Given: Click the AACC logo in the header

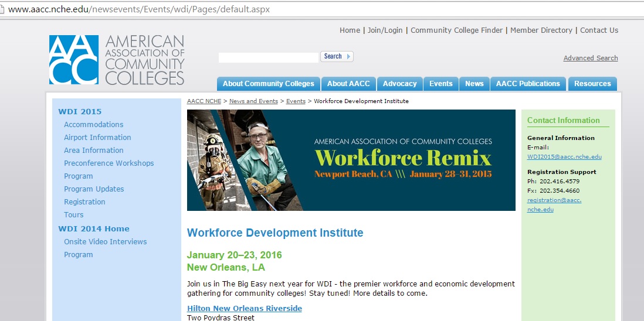Looking at the screenshot, I should pos(116,60).
